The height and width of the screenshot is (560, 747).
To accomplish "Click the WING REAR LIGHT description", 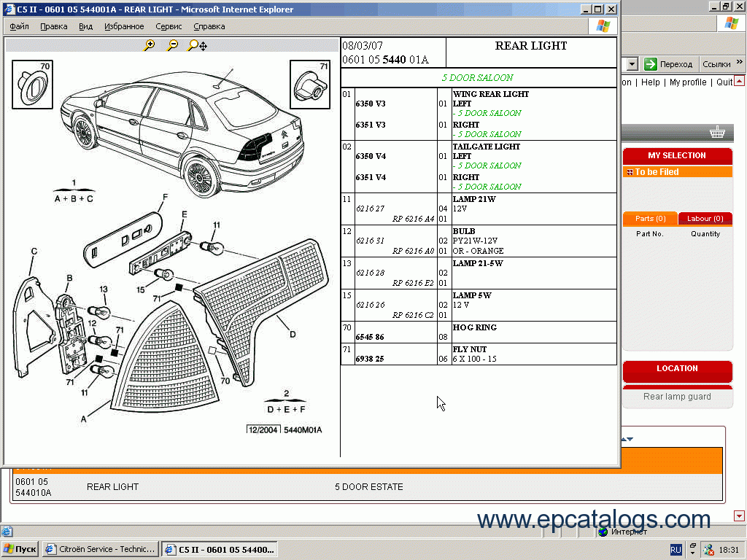I will point(491,94).
